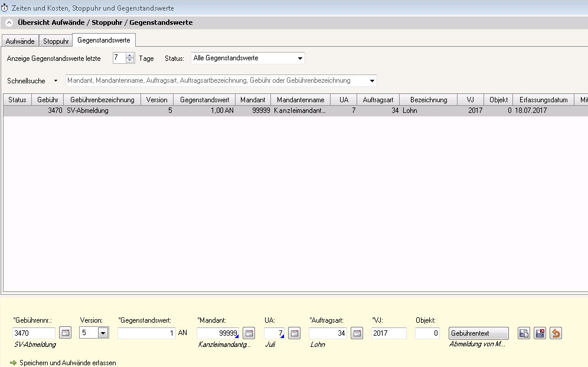Click the 3470 fee cell in the row
This screenshot has width=588, height=367.
[x=48, y=111]
